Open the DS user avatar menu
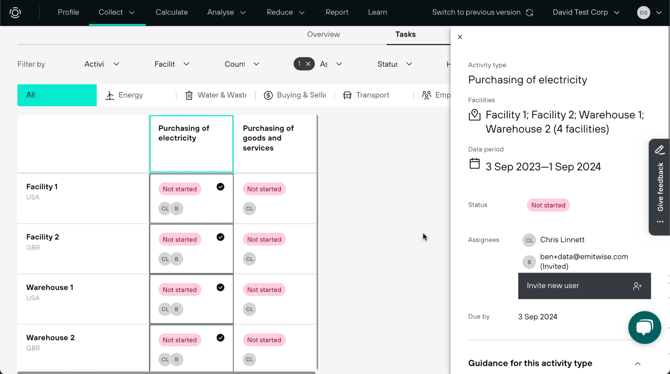Image resolution: width=670 pixels, height=374 pixels. [x=649, y=12]
